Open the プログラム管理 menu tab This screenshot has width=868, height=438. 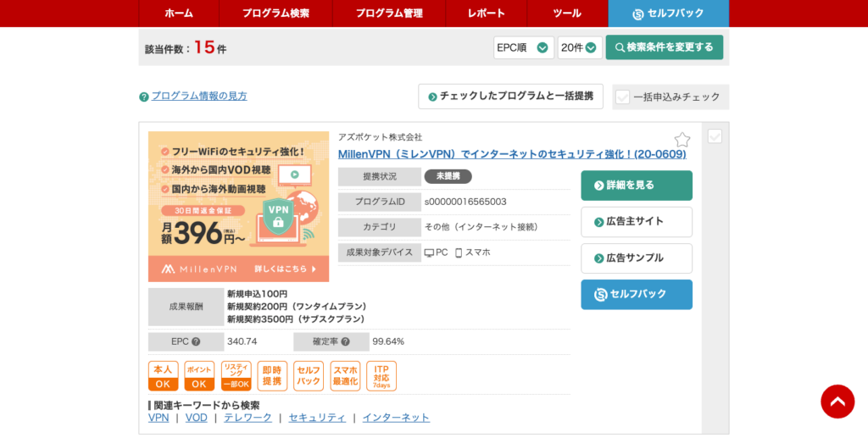[388, 14]
